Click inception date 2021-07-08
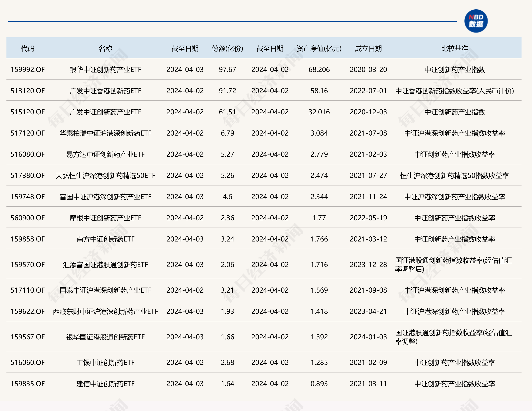Viewport: 532px width, 411px height. point(368,133)
